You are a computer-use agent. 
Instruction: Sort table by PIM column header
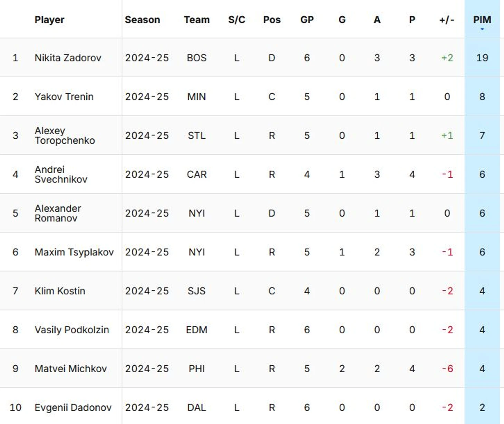(x=482, y=20)
